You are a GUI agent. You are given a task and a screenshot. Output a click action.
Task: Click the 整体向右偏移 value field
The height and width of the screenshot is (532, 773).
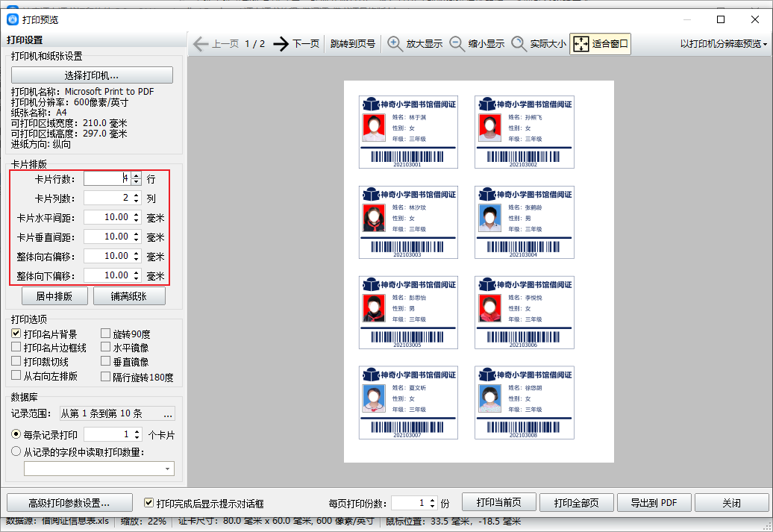click(107, 256)
